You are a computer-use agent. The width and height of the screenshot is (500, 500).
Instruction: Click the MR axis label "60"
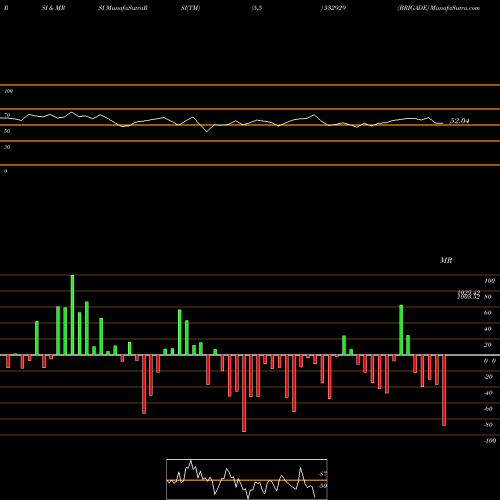[x=487, y=313]
